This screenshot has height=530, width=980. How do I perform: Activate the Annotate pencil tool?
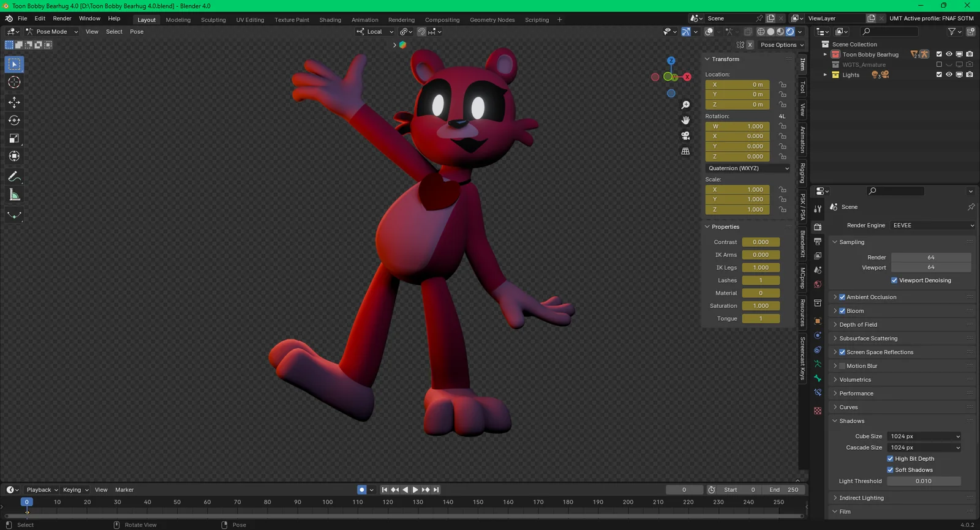pyautogui.click(x=14, y=177)
